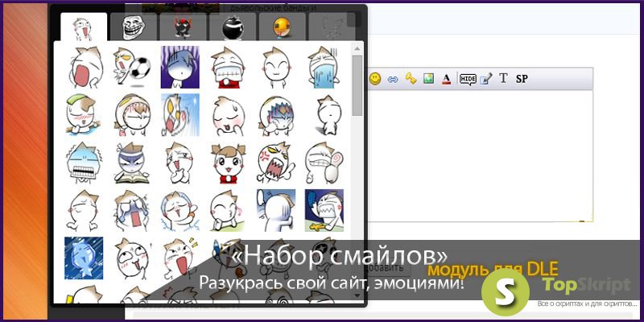Click the yellow broken-chain leech link icon
Viewport: 644px width, 322px height.
tap(411, 78)
